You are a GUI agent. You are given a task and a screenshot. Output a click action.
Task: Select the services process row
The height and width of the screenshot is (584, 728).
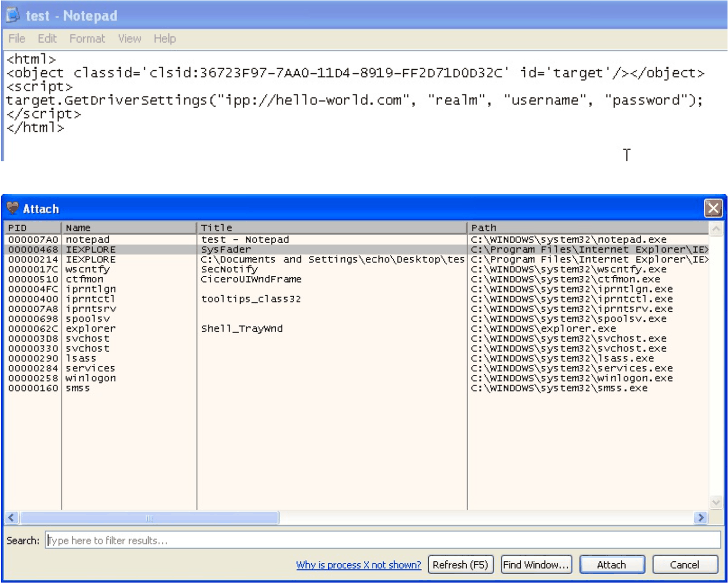point(356,368)
